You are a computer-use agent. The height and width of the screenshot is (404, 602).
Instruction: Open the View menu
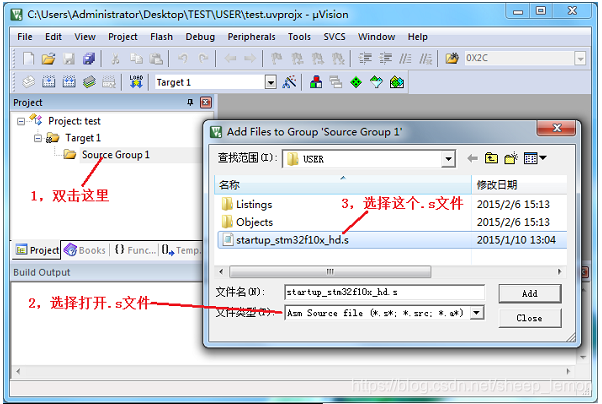click(85, 37)
